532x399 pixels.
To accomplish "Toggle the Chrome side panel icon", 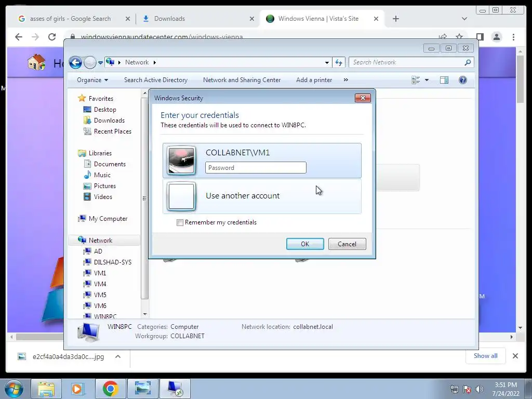I will pos(480,37).
